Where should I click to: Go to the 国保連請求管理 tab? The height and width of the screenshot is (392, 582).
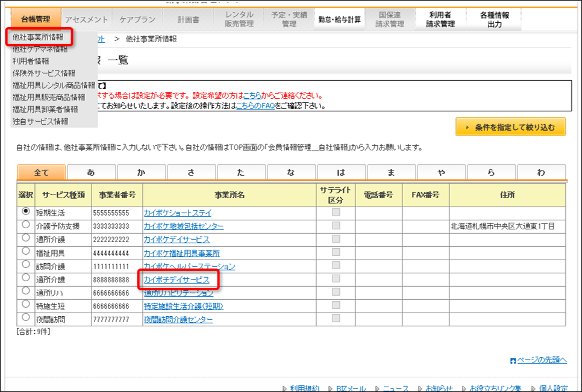pos(390,19)
